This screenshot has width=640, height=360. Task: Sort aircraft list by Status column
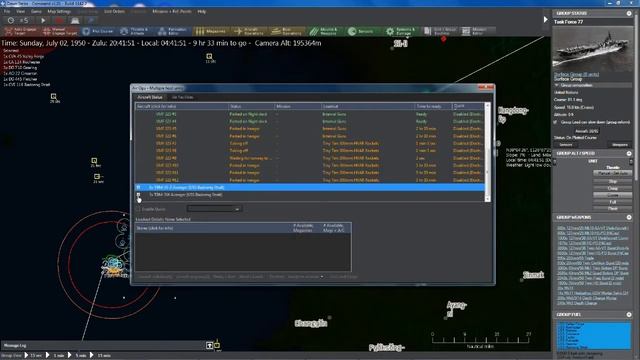[251, 107]
